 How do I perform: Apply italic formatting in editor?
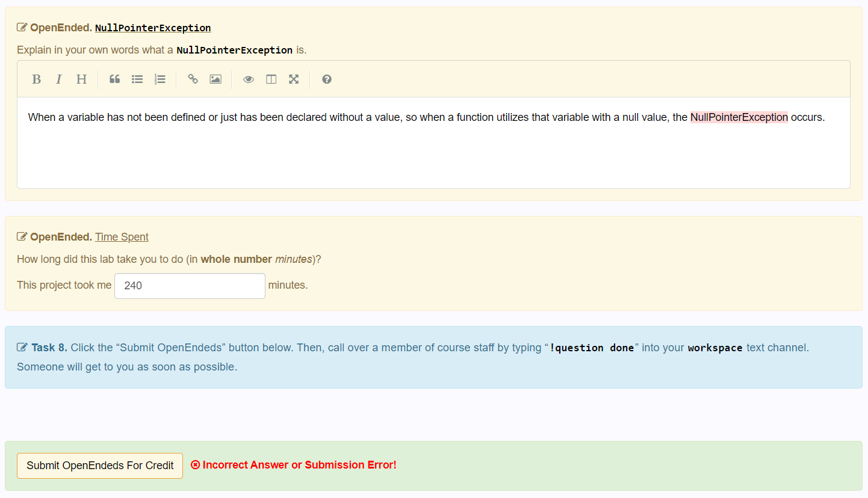coord(58,79)
